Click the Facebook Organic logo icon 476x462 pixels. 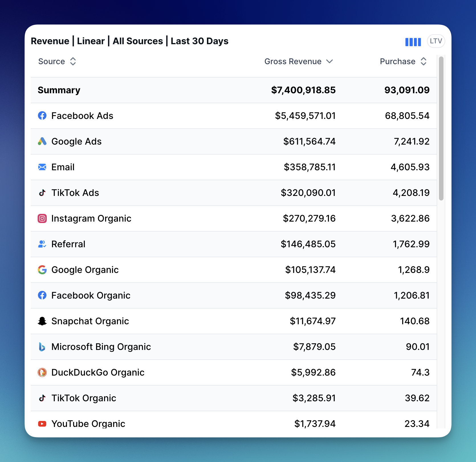point(42,295)
